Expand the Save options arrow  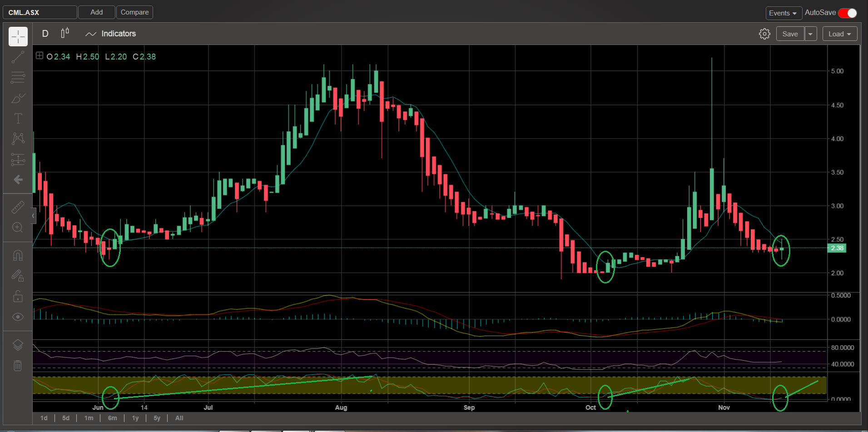coord(811,34)
